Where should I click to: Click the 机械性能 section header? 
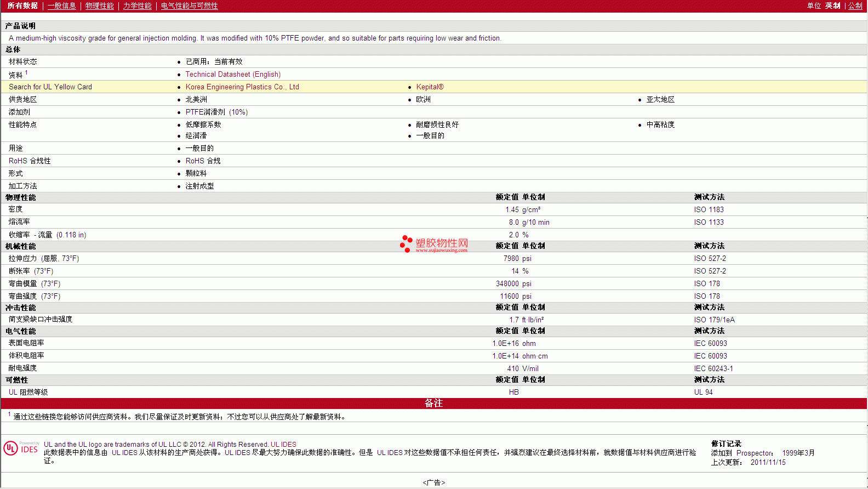pos(20,246)
